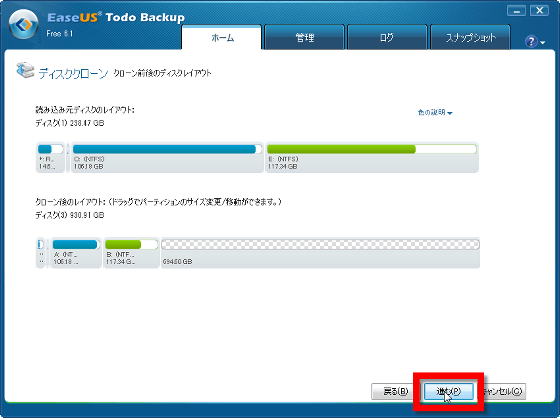This screenshot has height=418, width=560.
Task: Click the Disk Clone icon beside ディスククローン
Action: coord(25,70)
